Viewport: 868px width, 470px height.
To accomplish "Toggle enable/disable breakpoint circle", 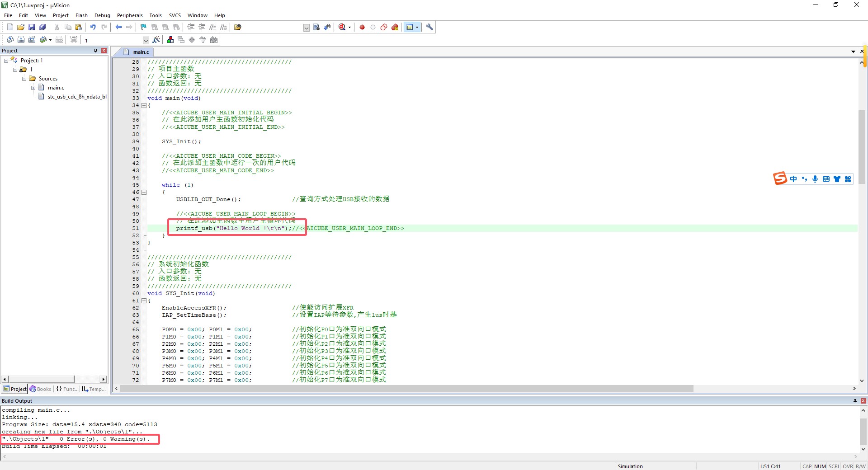I will pyautogui.click(x=373, y=27).
